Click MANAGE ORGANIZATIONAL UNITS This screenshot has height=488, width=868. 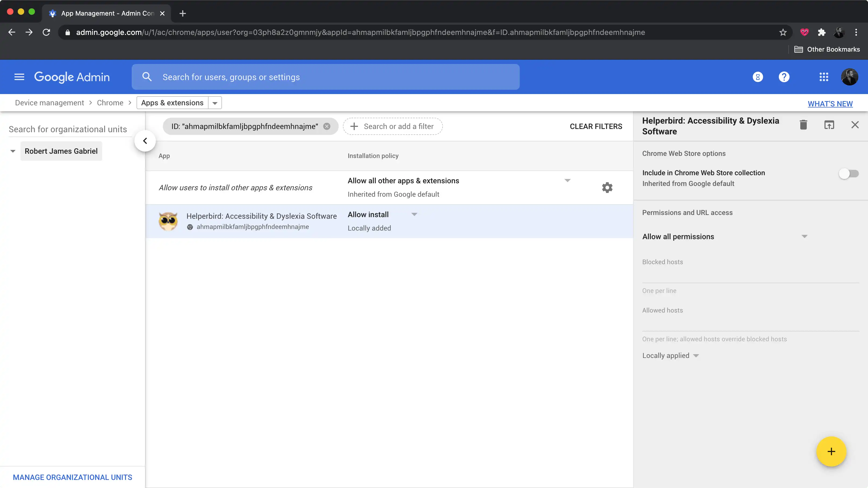pyautogui.click(x=73, y=477)
